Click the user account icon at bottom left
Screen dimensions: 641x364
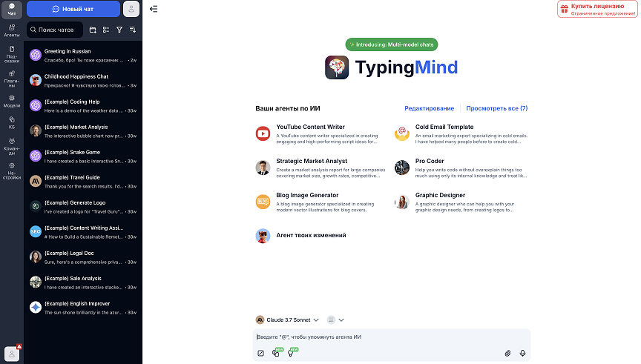click(12, 354)
